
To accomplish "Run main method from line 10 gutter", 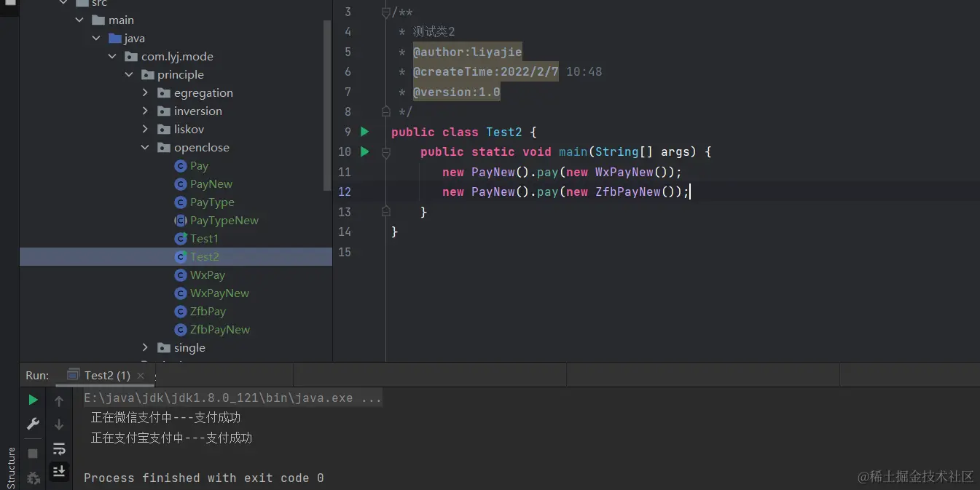I will click(x=365, y=151).
